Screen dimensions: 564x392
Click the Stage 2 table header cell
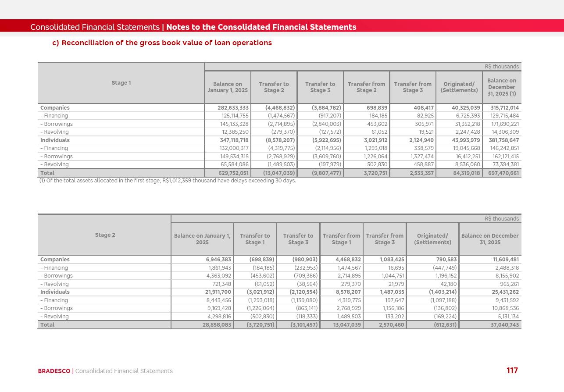pyautogui.click(x=105, y=235)
